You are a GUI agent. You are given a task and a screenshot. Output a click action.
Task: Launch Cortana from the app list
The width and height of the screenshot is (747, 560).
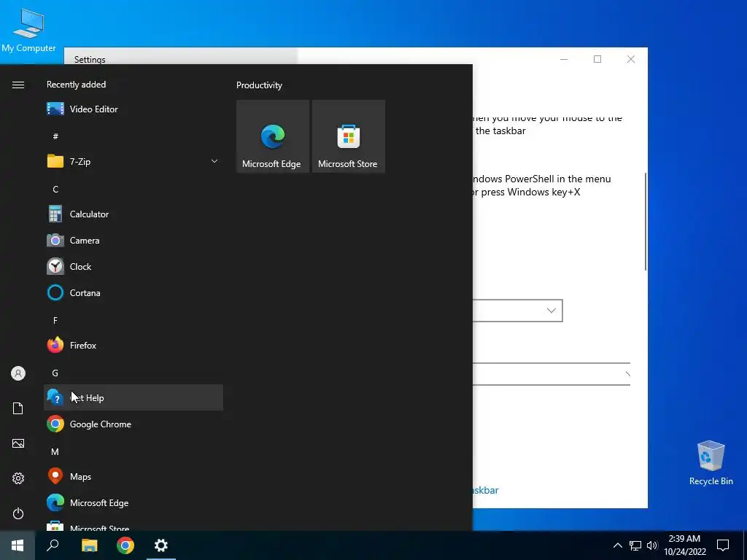pos(133,293)
